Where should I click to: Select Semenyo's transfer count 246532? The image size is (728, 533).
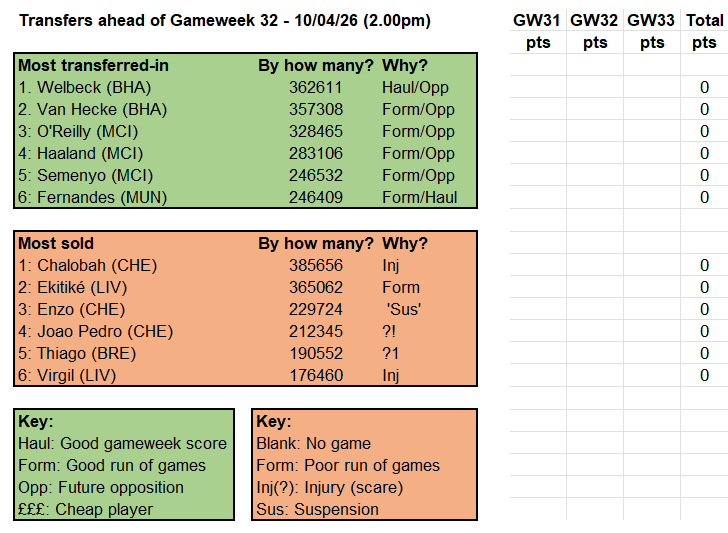(316, 175)
